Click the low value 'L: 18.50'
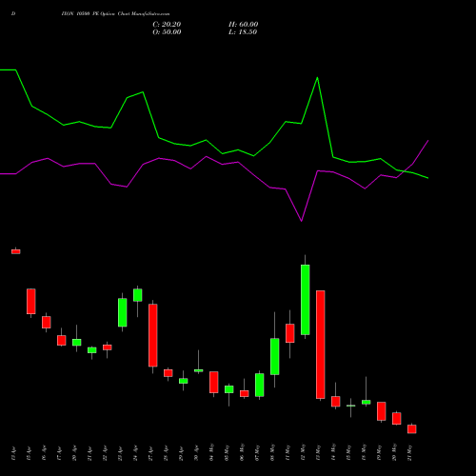The width and height of the screenshot is (476, 476). 243,32
